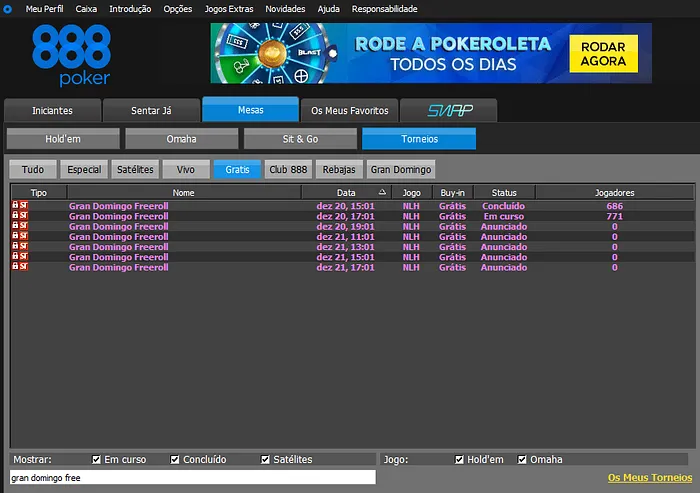Toggle the Em curso checkbox
The image size is (700, 493).
[96, 460]
